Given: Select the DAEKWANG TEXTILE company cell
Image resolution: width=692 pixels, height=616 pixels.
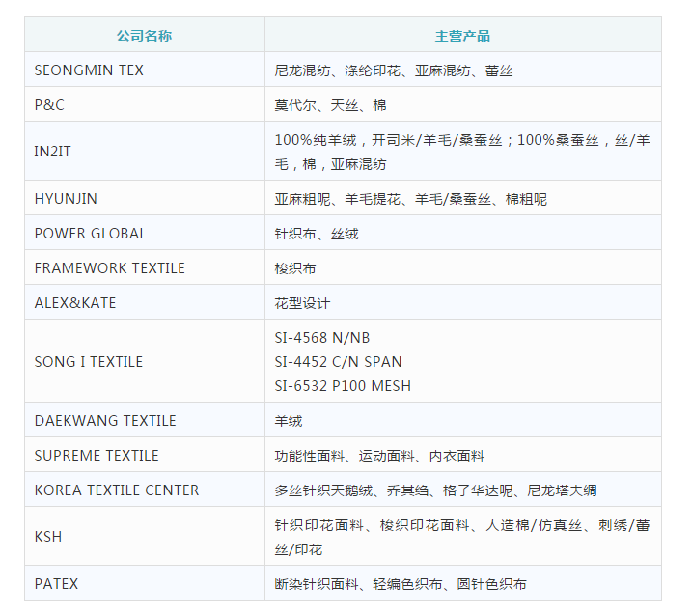Looking at the screenshot, I should (145, 420).
